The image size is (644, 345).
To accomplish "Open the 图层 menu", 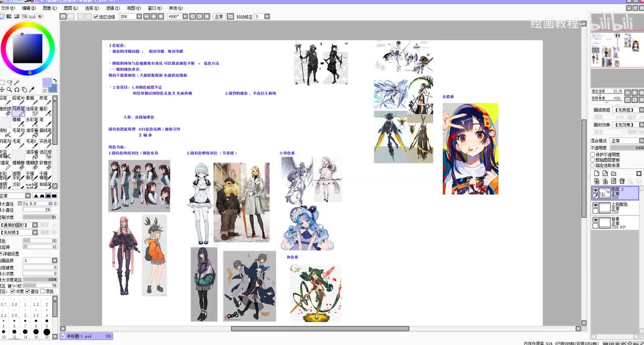I will (x=70, y=8).
